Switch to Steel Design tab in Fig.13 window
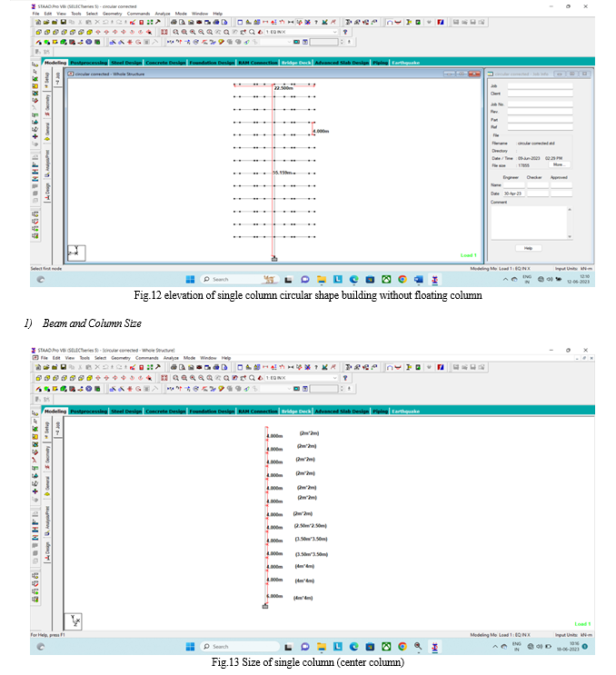The height and width of the screenshot is (675, 616). pyautogui.click(x=126, y=412)
